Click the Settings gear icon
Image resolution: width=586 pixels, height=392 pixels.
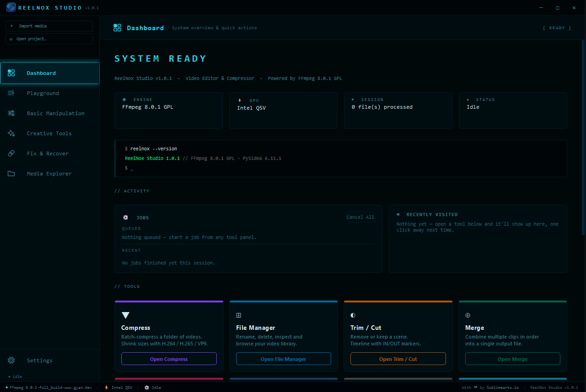[11, 360]
